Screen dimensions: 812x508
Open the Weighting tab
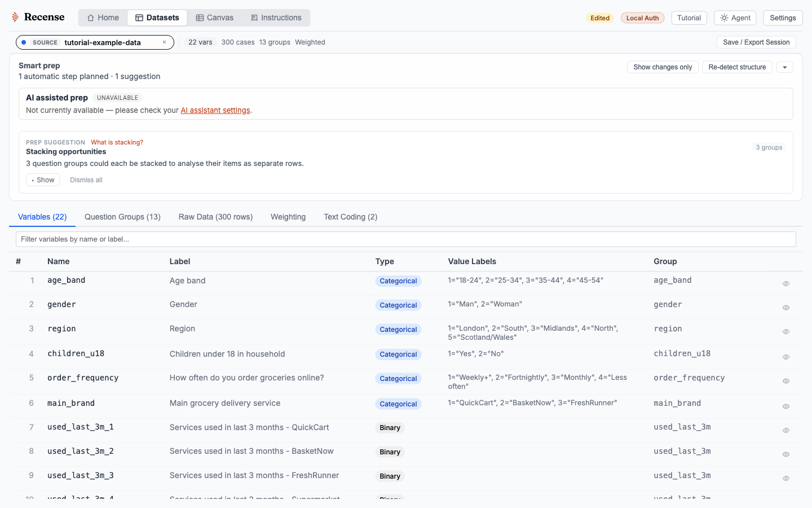[288, 217]
